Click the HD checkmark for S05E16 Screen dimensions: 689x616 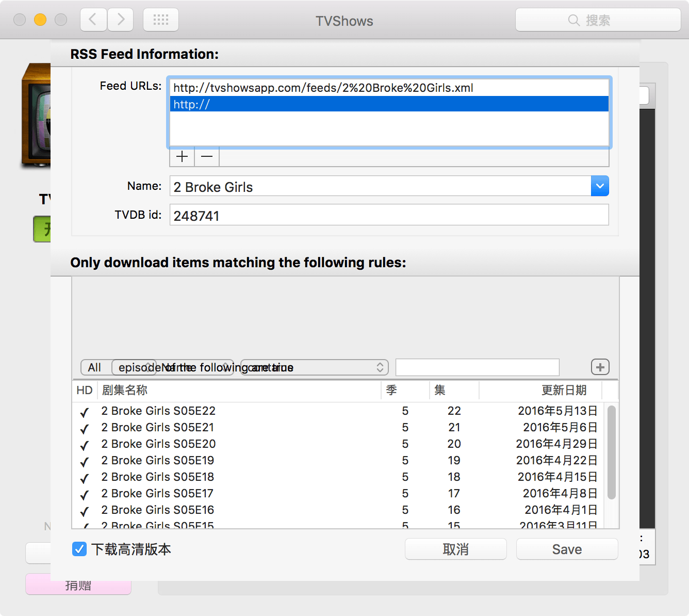(x=85, y=511)
